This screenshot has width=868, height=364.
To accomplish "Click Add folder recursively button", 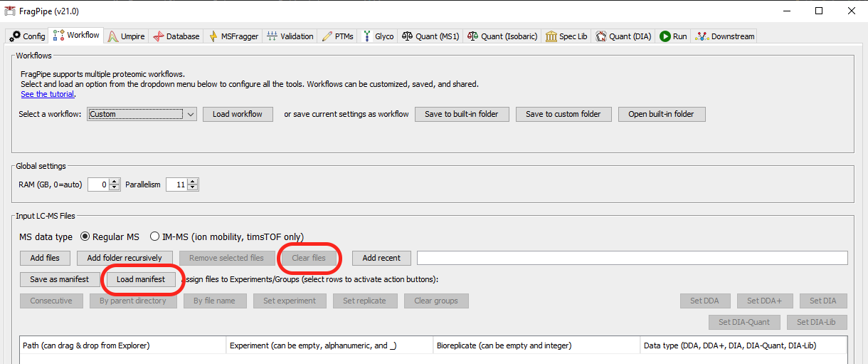I will coord(125,258).
